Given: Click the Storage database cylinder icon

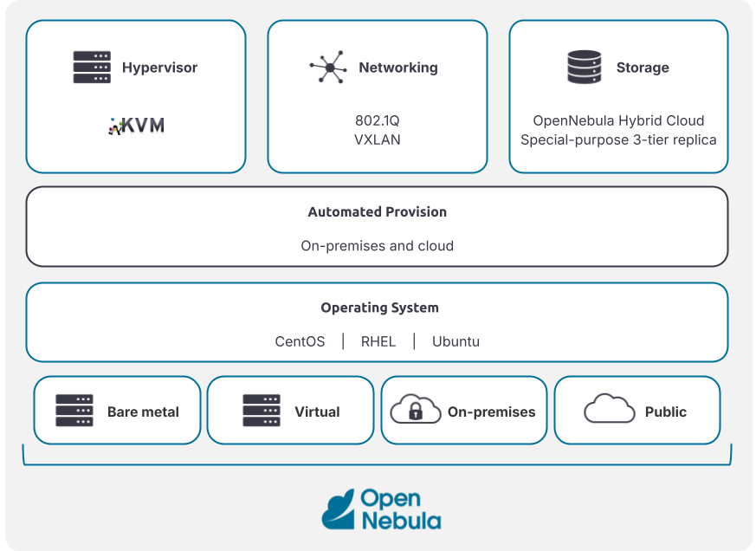Looking at the screenshot, I should [x=585, y=67].
